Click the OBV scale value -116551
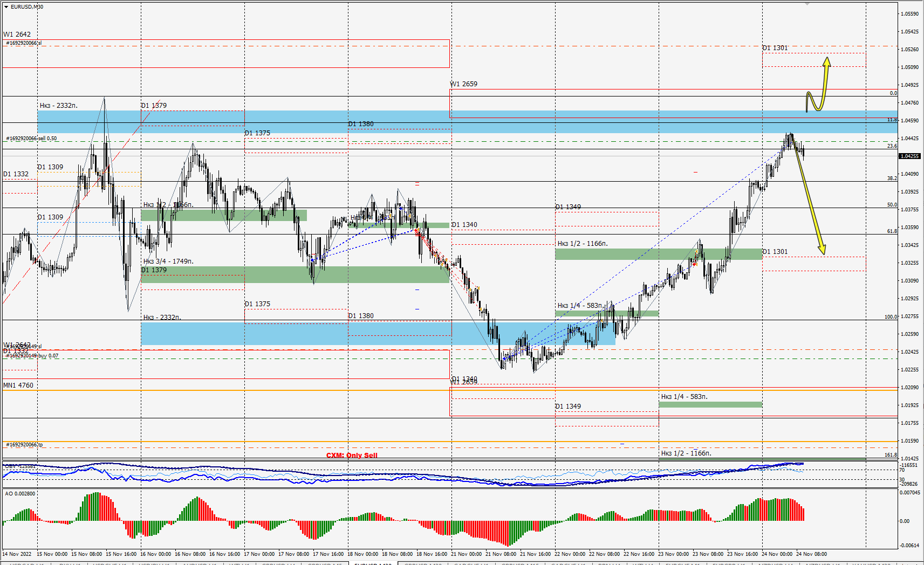 909,465
